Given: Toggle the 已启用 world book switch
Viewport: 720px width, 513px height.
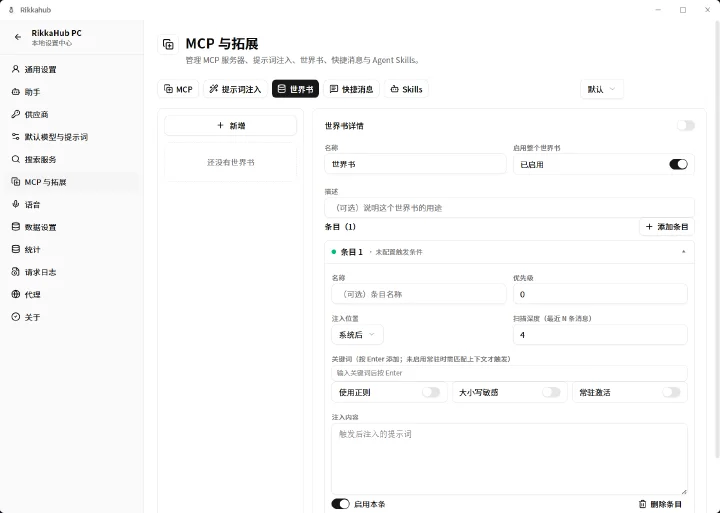Looking at the screenshot, I should click(x=678, y=164).
